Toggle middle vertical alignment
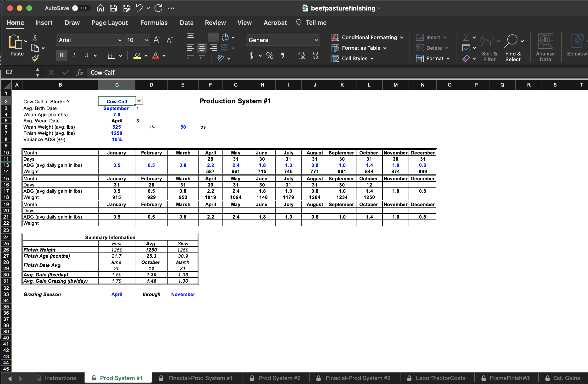Viewport: 588px width, 384px height. click(202, 37)
